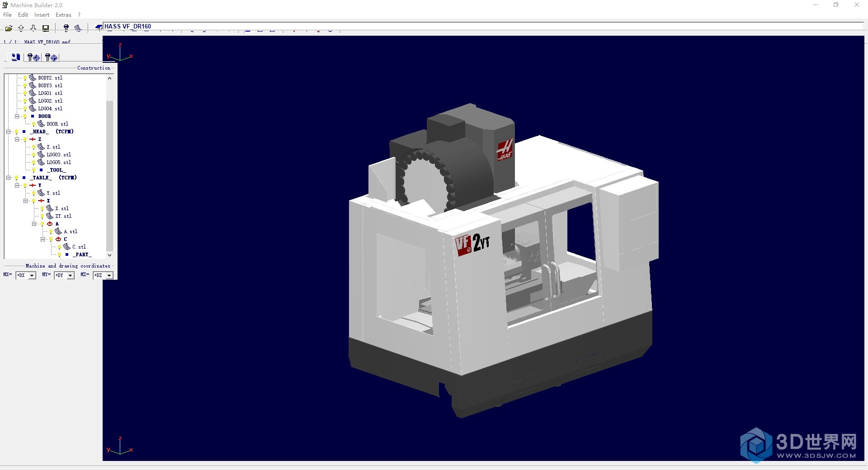Select the Z.stl mesh icon
The width and height of the screenshot is (868, 470).
41,147
